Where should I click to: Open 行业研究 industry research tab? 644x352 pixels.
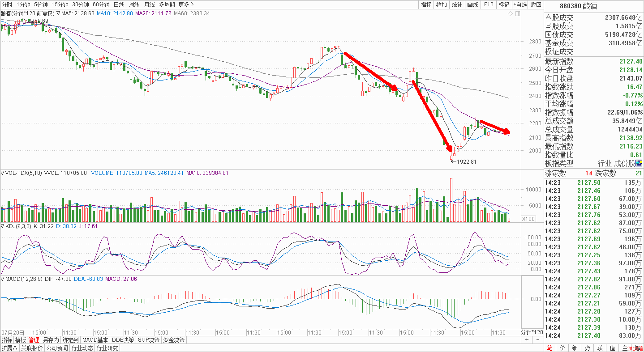click(x=107, y=348)
